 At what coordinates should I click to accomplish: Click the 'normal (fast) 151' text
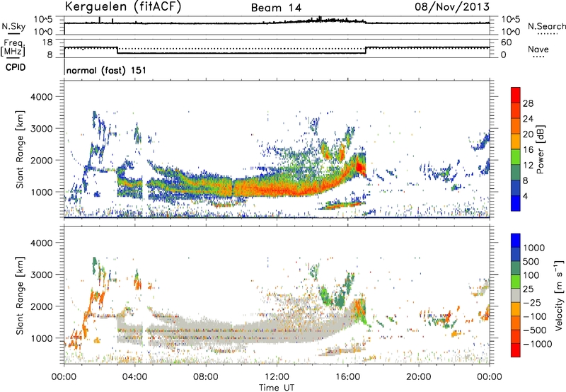[x=107, y=70]
